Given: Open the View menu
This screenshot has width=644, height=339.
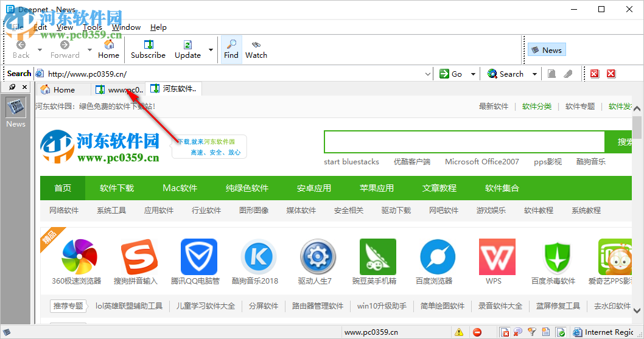Looking at the screenshot, I should click(x=65, y=27).
